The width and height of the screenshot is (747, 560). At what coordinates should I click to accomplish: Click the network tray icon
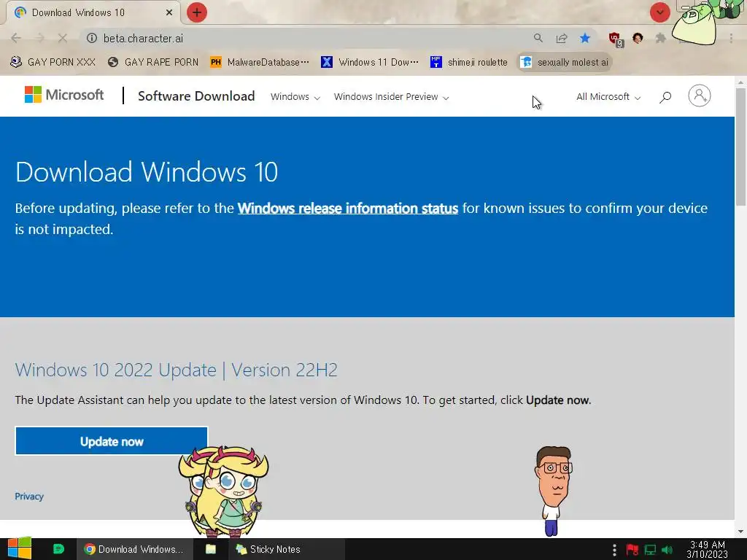click(650, 550)
